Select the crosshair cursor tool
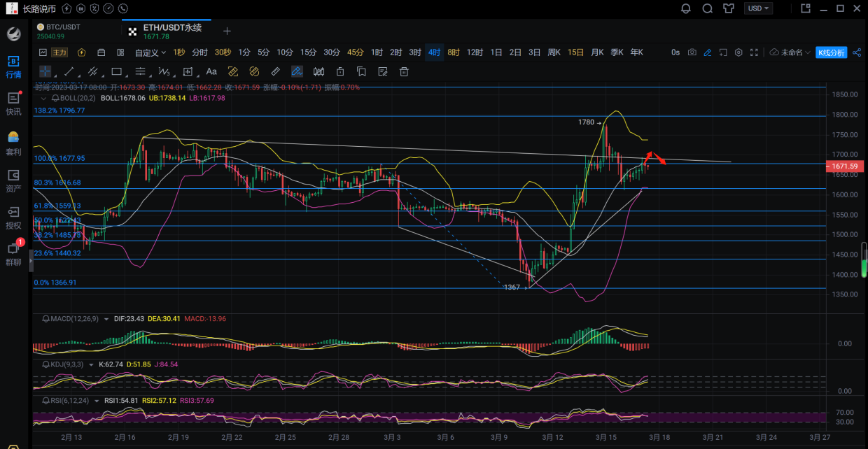The width and height of the screenshot is (868, 449). (45, 71)
